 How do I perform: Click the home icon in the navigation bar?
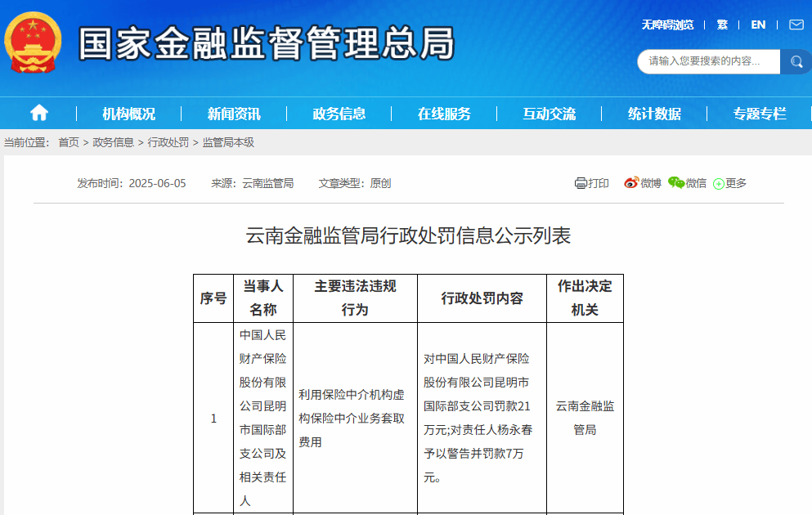click(x=38, y=114)
